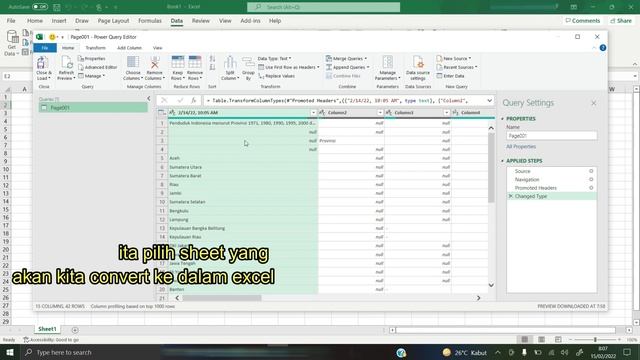Expand the formula bar
The width and height of the screenshot is (640, 360).
tap(489, 100)
